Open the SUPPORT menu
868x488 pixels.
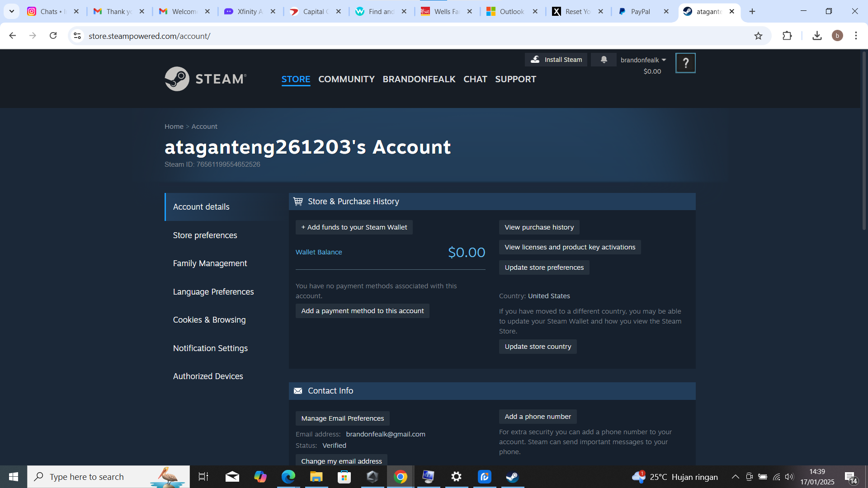coord(515,79)
